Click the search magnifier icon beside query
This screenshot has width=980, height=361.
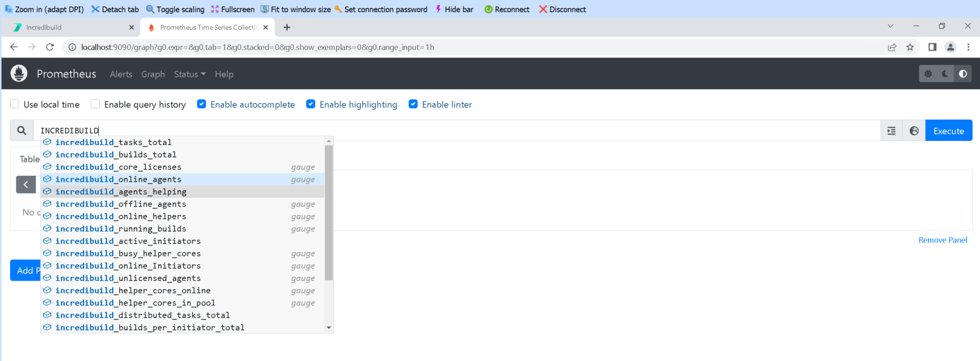pos(22,131)
